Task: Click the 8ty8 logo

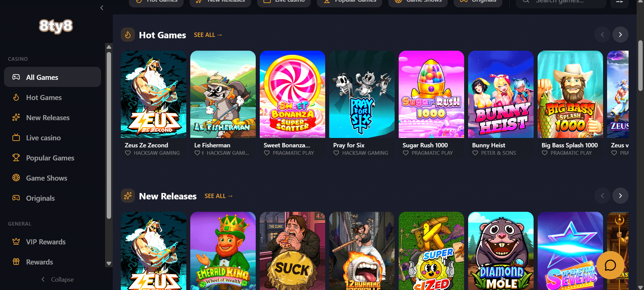Action: [x=56, y=26]
